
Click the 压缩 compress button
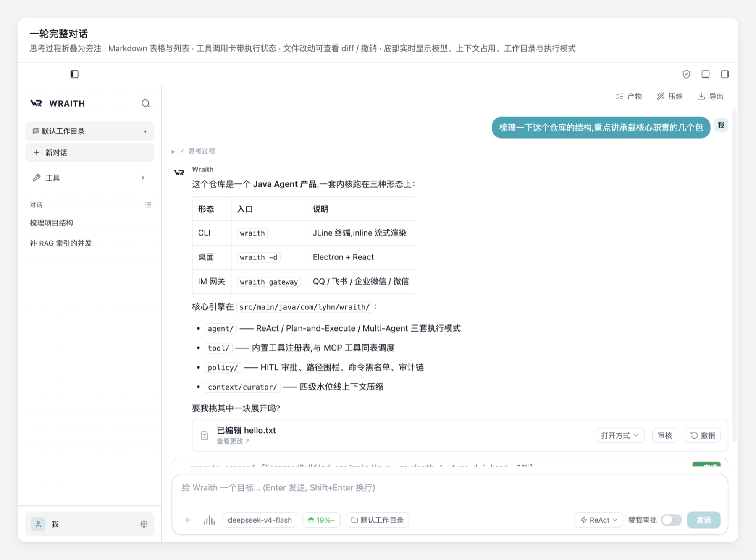[670, 97]
